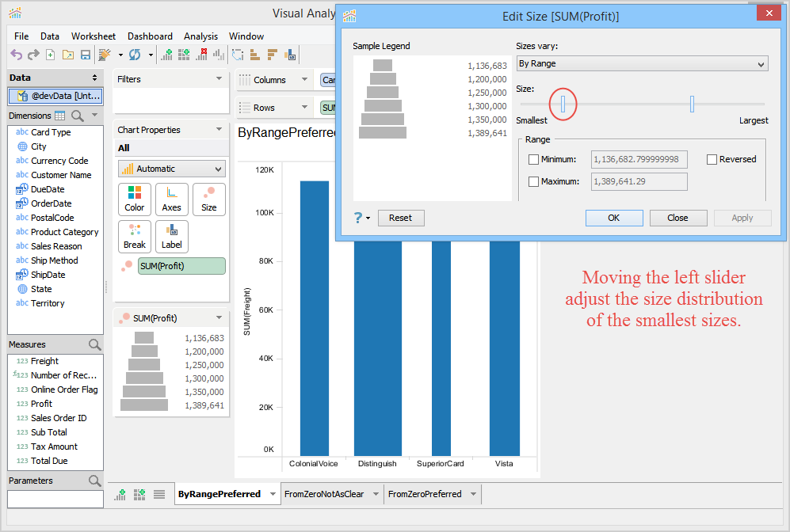Sort ascending using the toolbar bars icon

(255, 55)
